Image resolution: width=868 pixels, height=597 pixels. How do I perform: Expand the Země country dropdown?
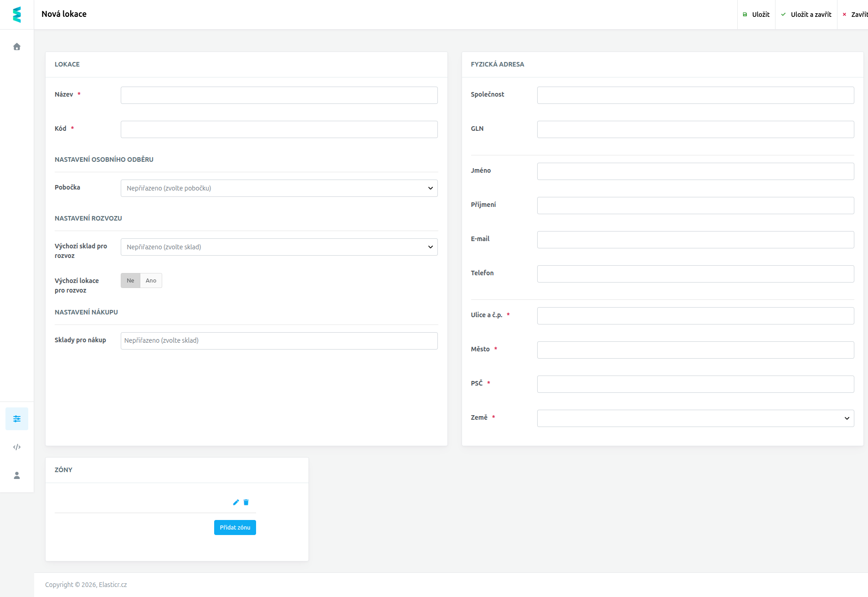(x=695, y=418)
